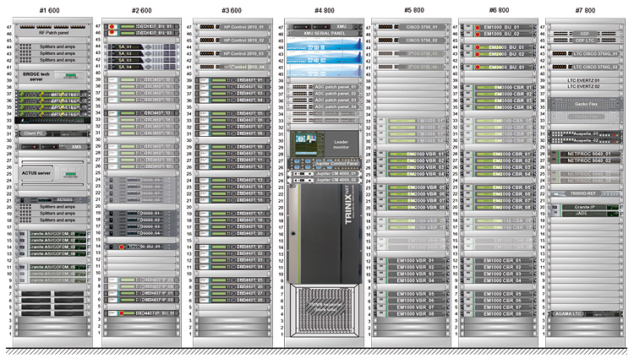Click the TRINIX NXT router chassis
The height and width of the screenshot is (364, 634).
tap(325, 233)
